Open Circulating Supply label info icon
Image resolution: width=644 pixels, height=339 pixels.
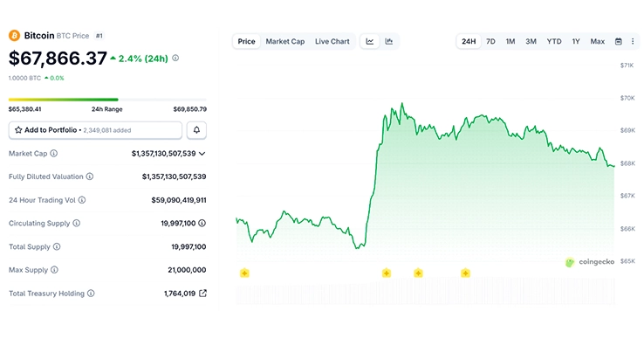click(x=77, y=223)
